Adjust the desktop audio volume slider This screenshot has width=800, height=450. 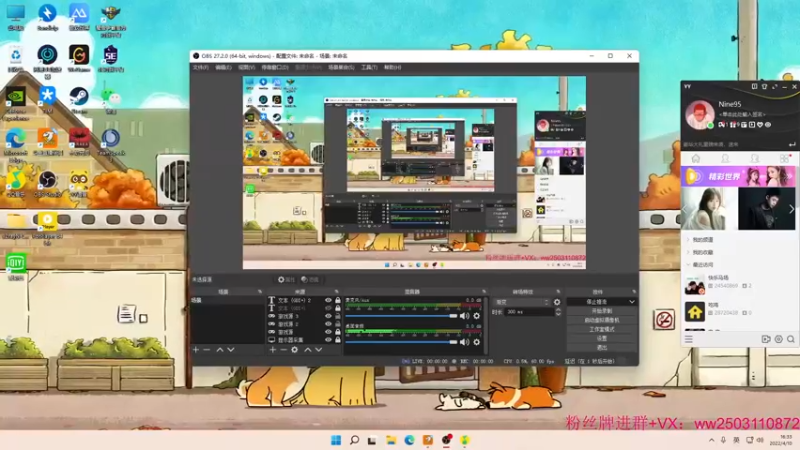point(402,342)
